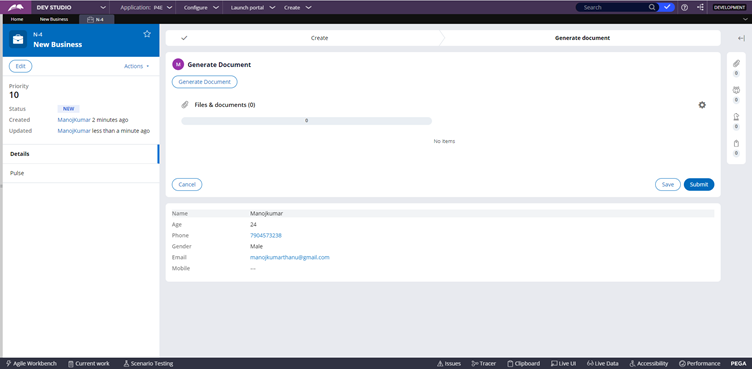Open the Accessibility inspector
The height and width of the screenshot is (369, 752).
click(649, 364)
